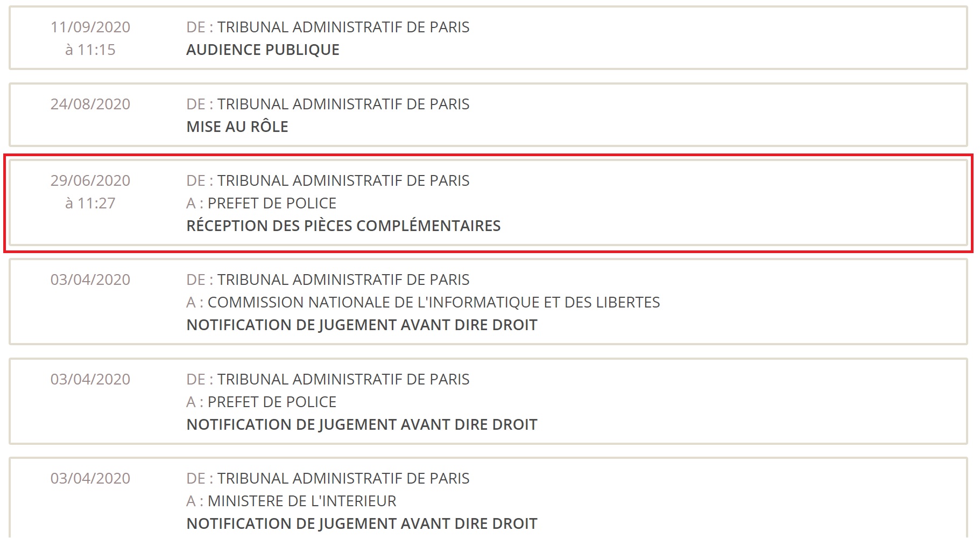Click RÉCEPTION DES PIÈCES COMPLÉMENTAIRES title
This screenshot has height=538, width=980.
tap(343, 226)
